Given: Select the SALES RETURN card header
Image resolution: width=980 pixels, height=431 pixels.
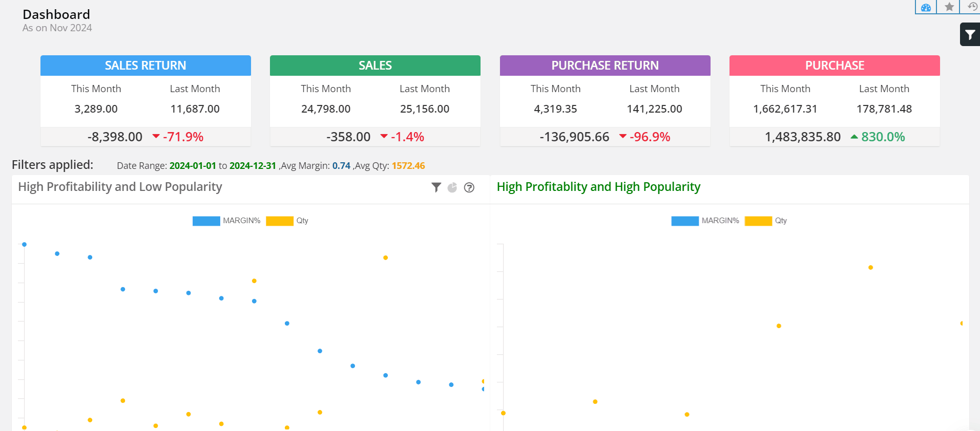Looking at the screenshot, I should [145, 66].
